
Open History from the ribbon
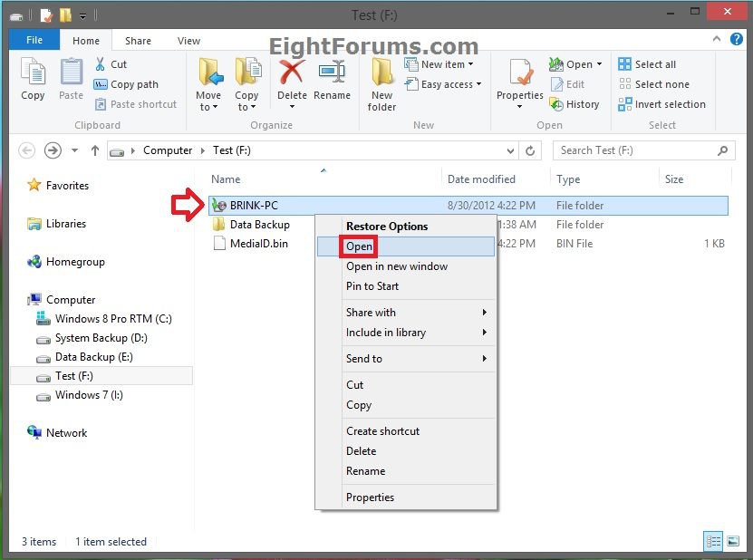point(574,104)
